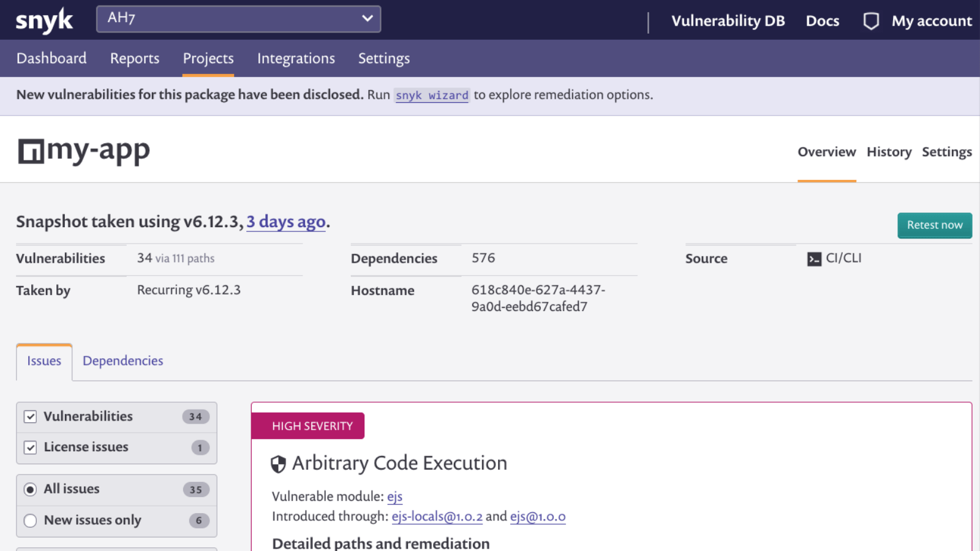
Task: Click the dropdown chevron in the AH7 selector
Action: [x=367, y=18]
